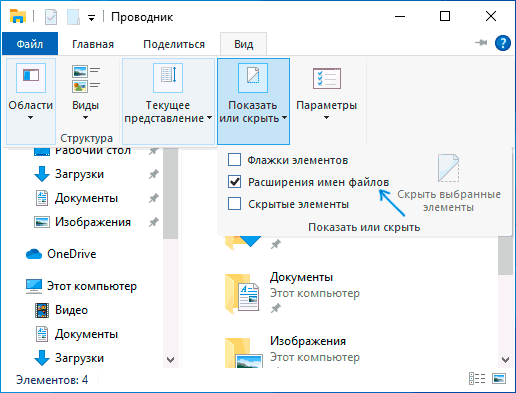The width and height of the screenshot is (516, 393).
Task: Click the Показать или скрыть icon
Action: click(x=253, y=77)
